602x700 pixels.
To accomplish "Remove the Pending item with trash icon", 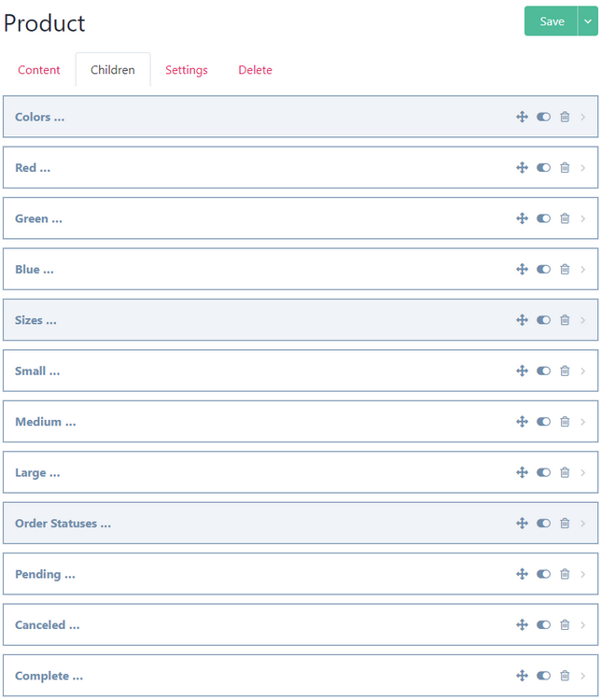I will pos(565,574).
